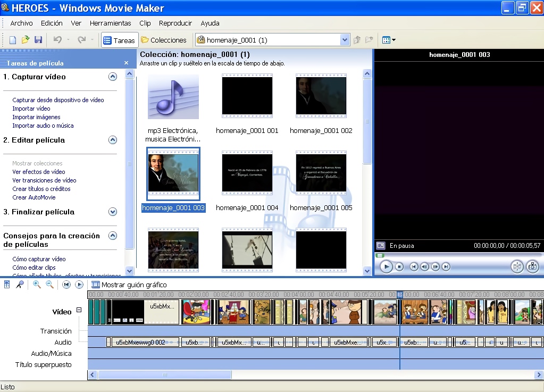
Task: Expand the Finalizar película section
Action: coord(112,212)
